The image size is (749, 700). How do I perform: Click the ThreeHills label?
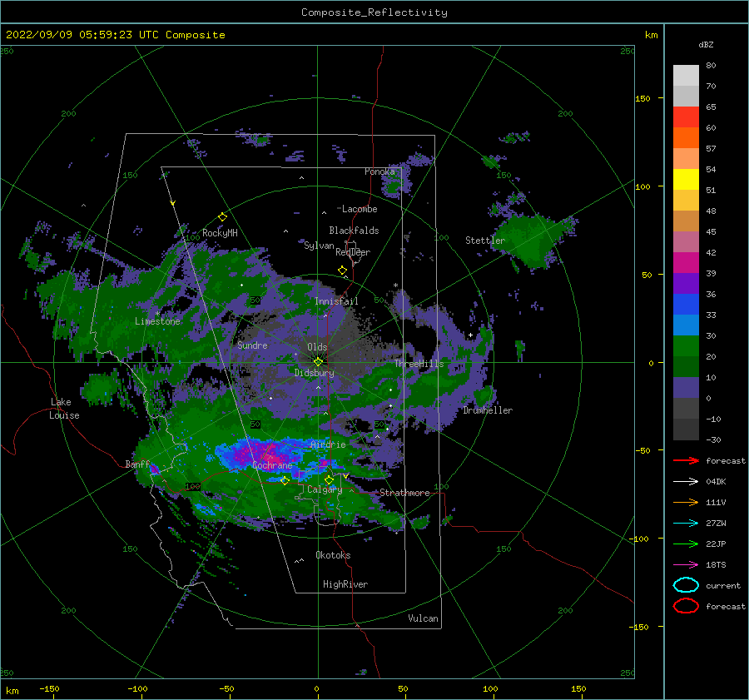(x=419, y=364)
